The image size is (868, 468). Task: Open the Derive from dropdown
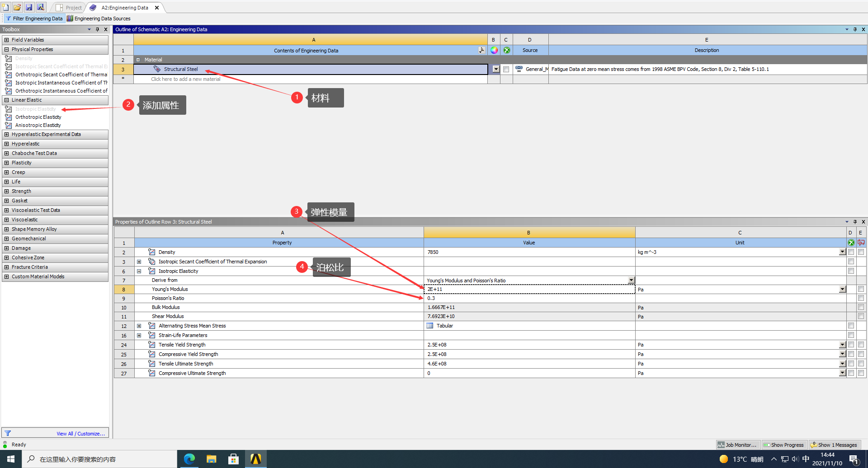631,280
